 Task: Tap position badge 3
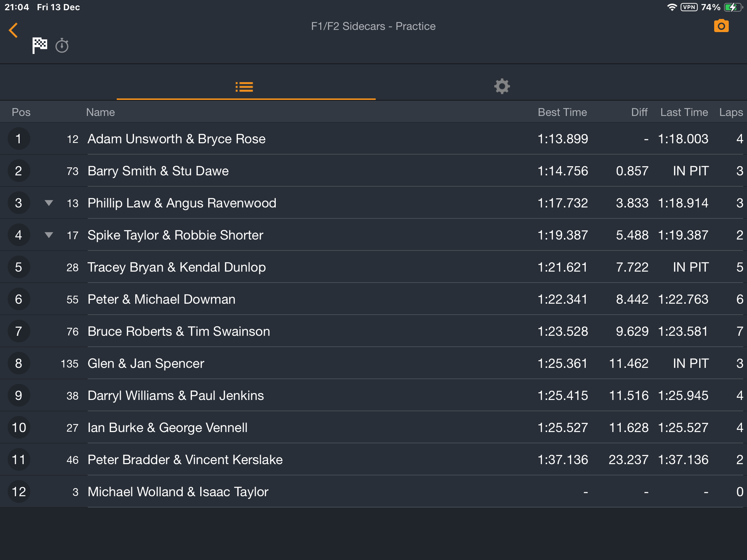19,203
